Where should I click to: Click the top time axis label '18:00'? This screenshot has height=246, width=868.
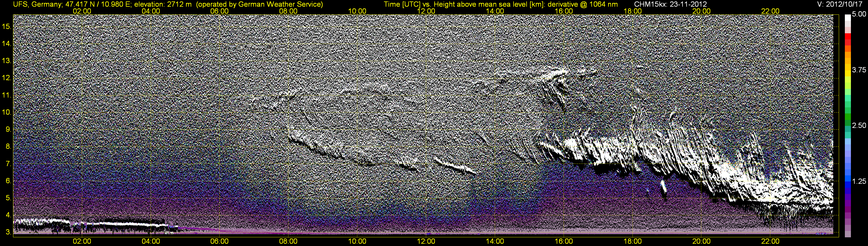(x=632, y=11)
